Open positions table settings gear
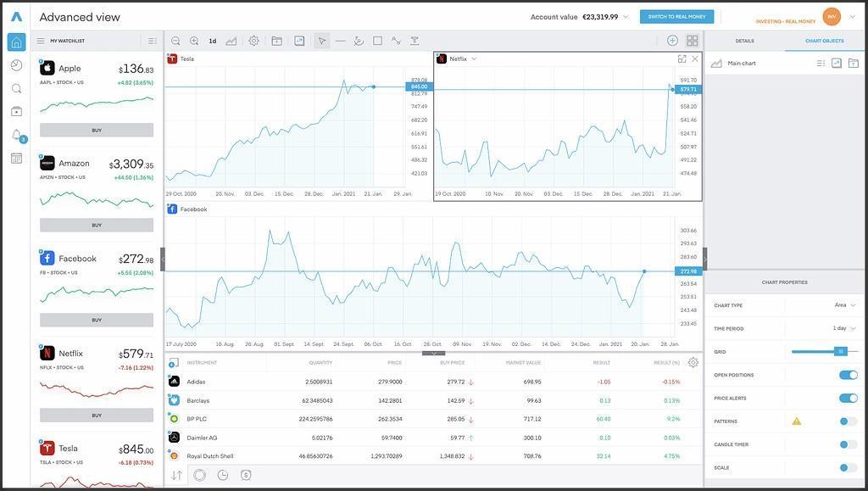The image size is (868, 491). 693,363
